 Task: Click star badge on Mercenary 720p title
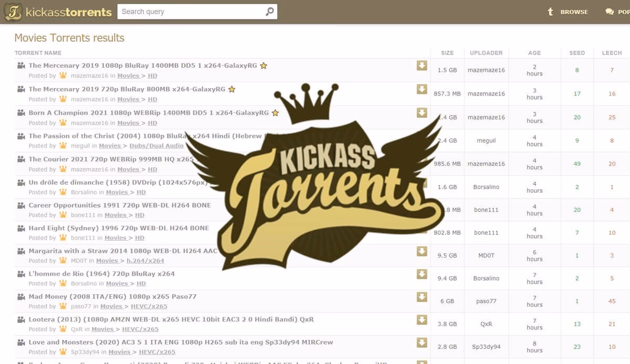click(232, 89)
